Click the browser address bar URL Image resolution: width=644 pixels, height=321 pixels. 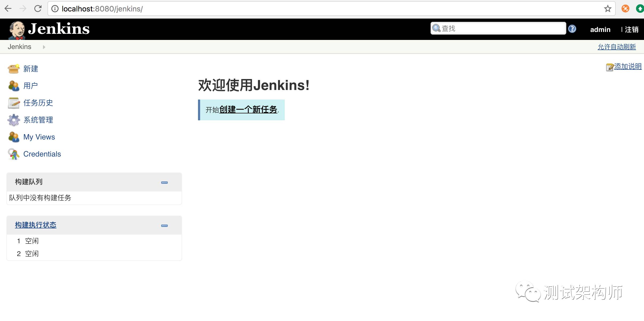[x=102, y=9]
